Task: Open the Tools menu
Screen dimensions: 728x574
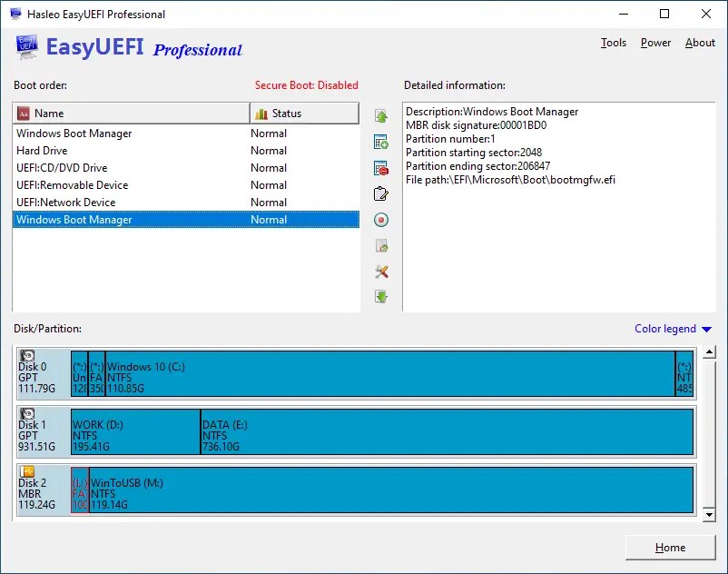Action: tap(614, 43)
